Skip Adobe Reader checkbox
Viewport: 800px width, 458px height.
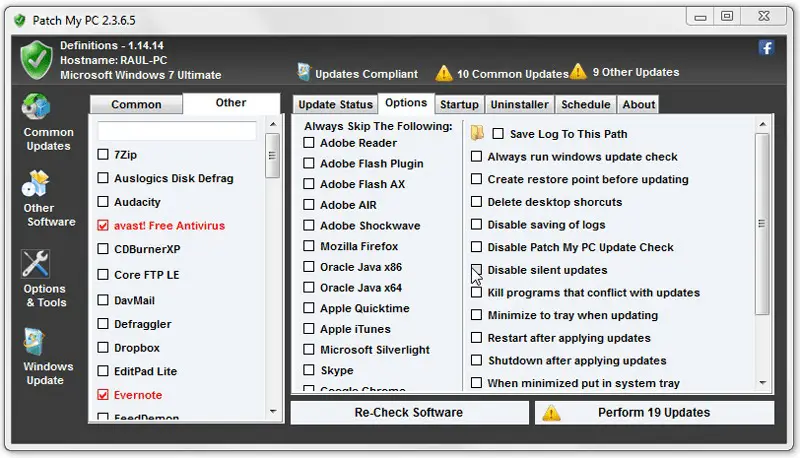(309, 142)
